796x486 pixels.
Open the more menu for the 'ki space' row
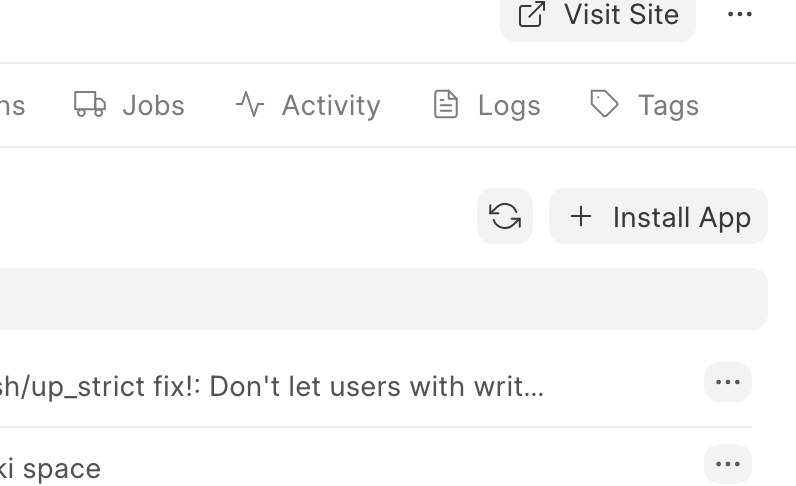[x=728, y=464]
